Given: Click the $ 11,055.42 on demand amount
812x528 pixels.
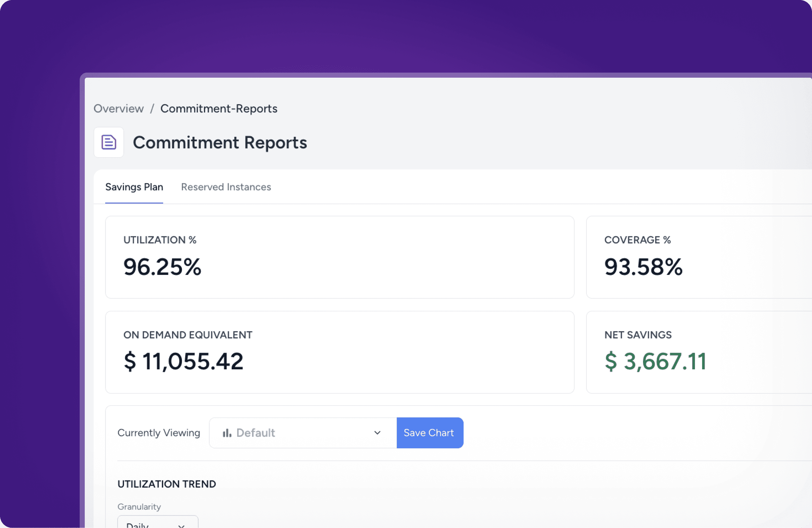Looking at the screenshot, I should [183, 361].
